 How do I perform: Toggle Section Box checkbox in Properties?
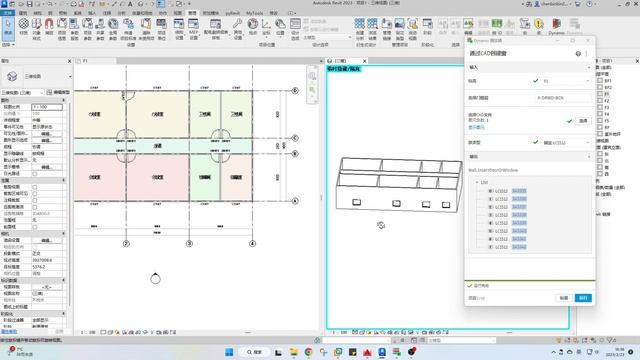(x=35, y=227)
